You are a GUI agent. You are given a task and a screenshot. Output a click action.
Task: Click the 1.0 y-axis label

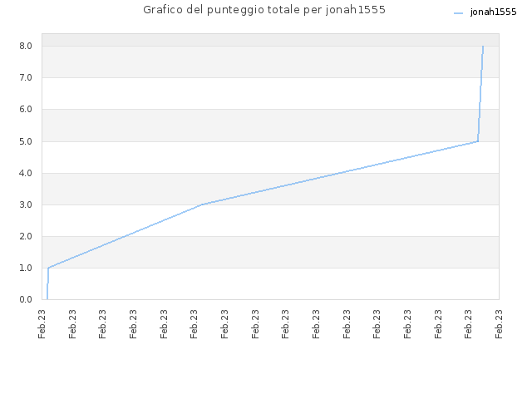[x=26, y=268]
